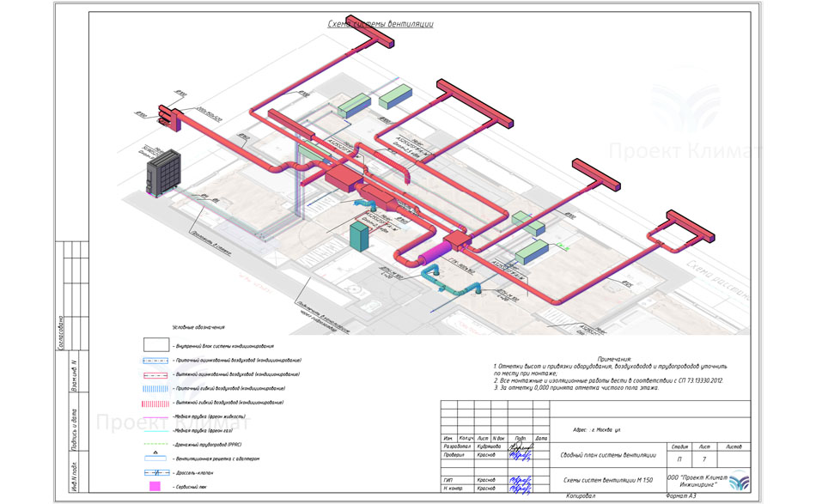This screenshot has height=504, width=816.
Task: Click the 'Схемы систем вентиляции М 1:50' cell
Action: click(607, 480)
